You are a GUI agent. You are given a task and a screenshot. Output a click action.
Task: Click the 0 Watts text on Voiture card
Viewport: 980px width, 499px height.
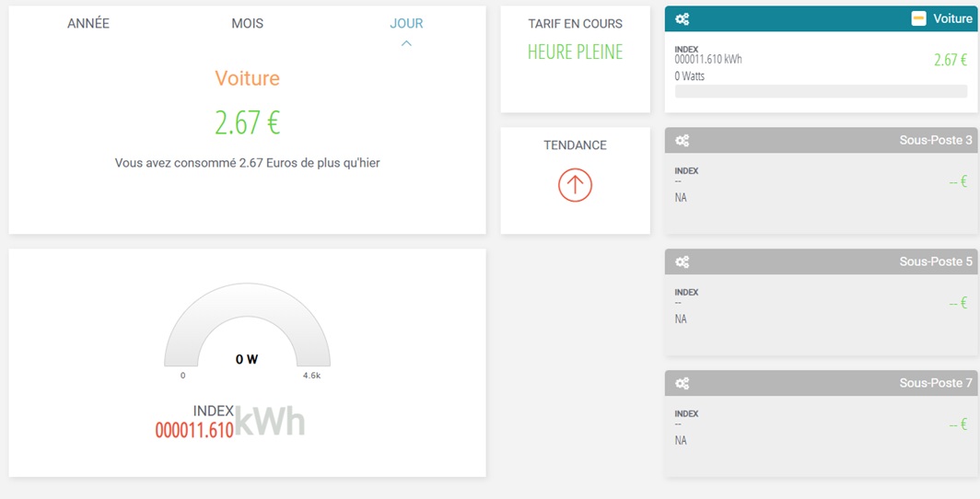point(689,76)
